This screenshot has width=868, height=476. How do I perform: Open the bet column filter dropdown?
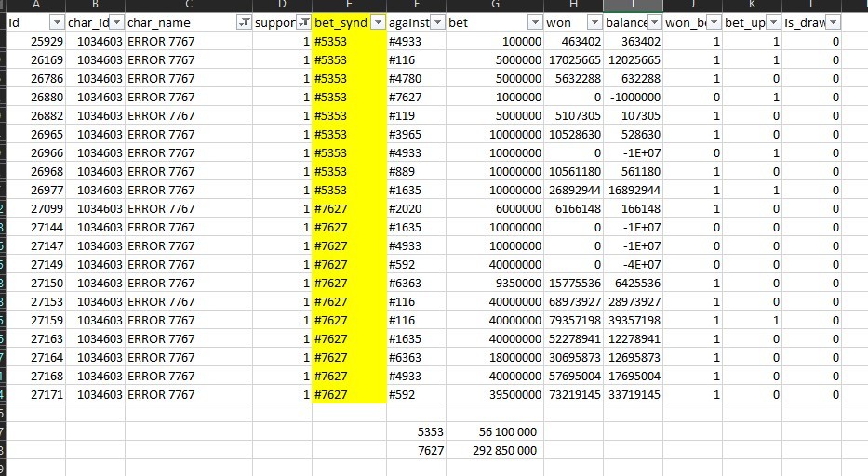(535, 22)
